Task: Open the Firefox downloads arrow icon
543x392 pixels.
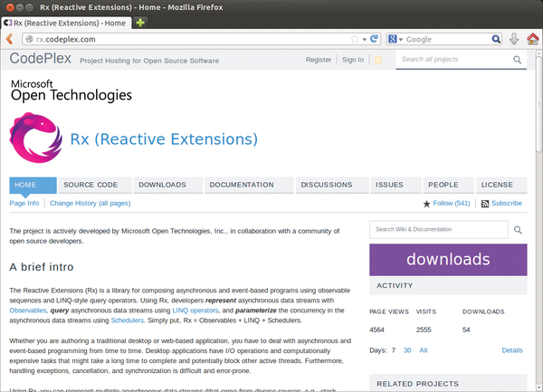Action: (514, 39)
